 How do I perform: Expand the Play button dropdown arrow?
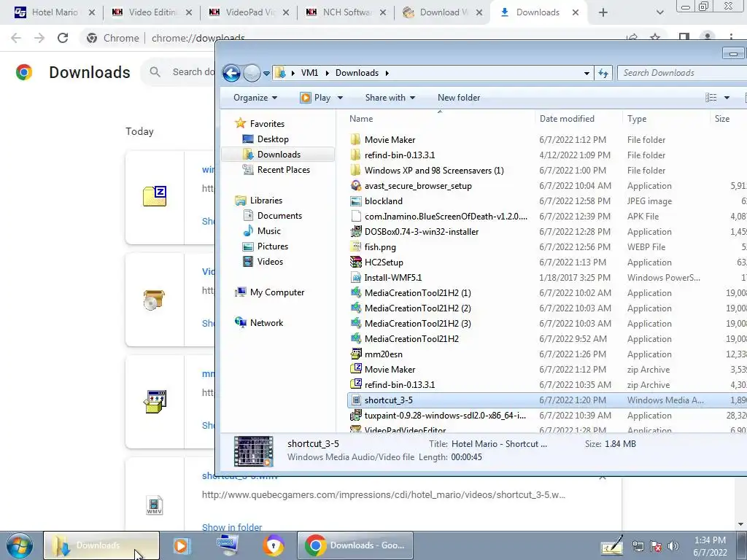pyautogui.click(x=340, y=98)
